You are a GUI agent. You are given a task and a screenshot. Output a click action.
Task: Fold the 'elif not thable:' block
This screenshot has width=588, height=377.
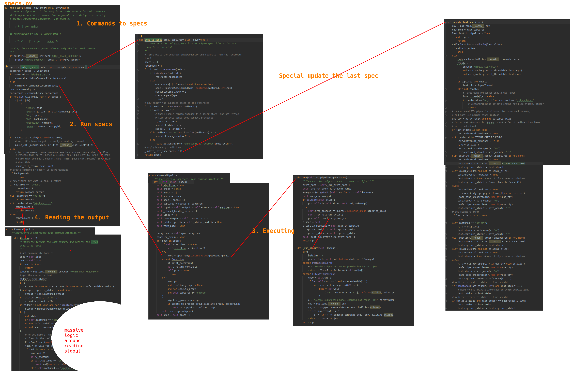tap(446, 89)
